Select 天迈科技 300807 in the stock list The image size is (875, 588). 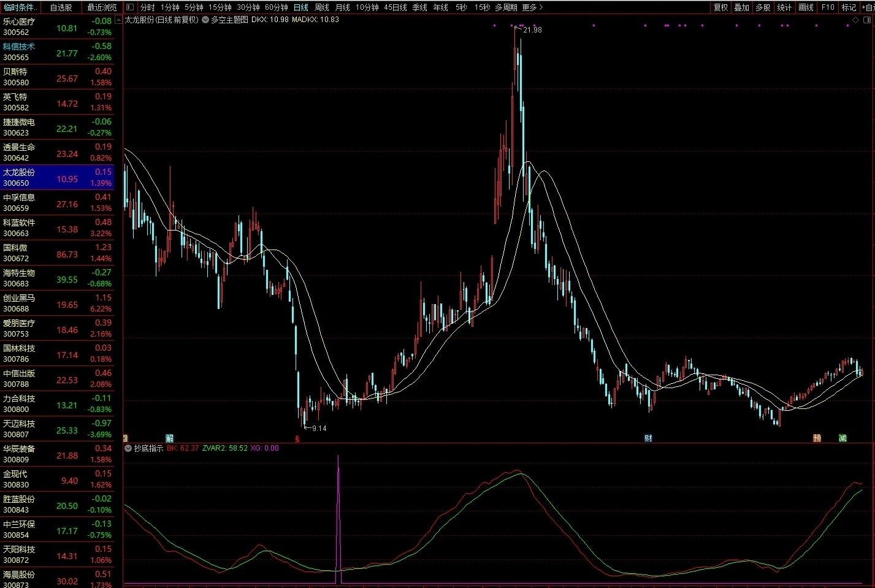(57, 429)
